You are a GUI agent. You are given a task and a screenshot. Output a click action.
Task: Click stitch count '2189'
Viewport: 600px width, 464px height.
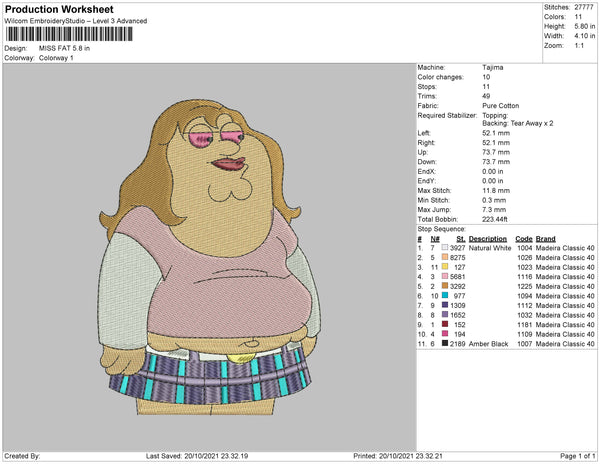point(458,344)
